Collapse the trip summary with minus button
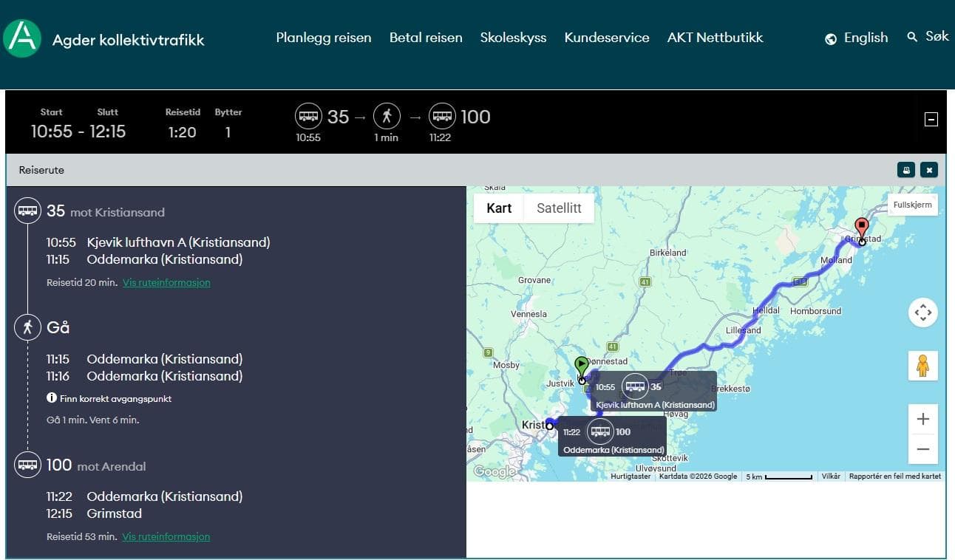 point(931,120)
